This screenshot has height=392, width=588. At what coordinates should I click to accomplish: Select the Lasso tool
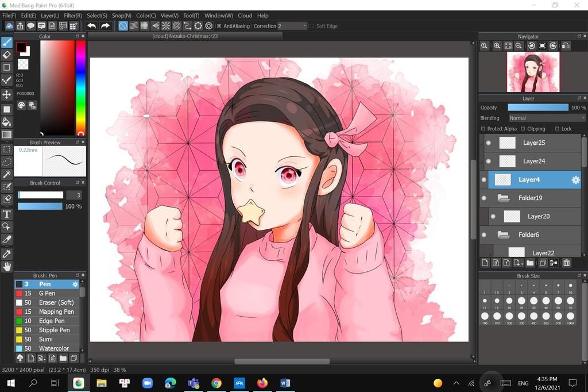(7, 162)
